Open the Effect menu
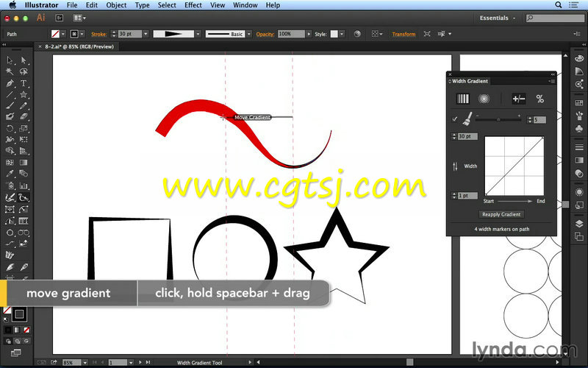This screenshot has width=588, height=368. pyautogui.click(x=193, y=5)
